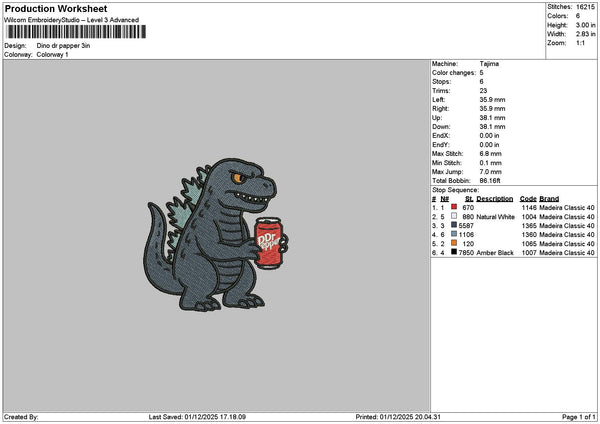Click the Natural White thread swatch
The height and width of the screenshot is (424, 600).
coord(454,216)
